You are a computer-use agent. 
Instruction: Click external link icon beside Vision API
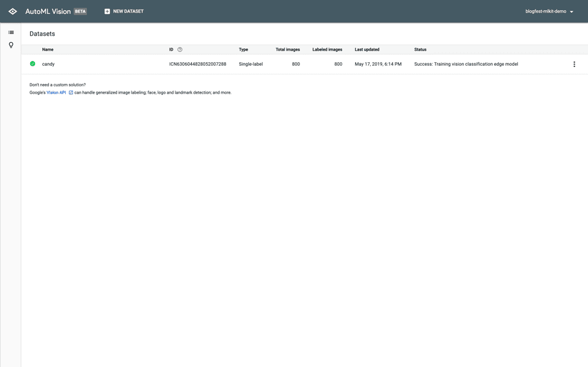click(71, 92)
